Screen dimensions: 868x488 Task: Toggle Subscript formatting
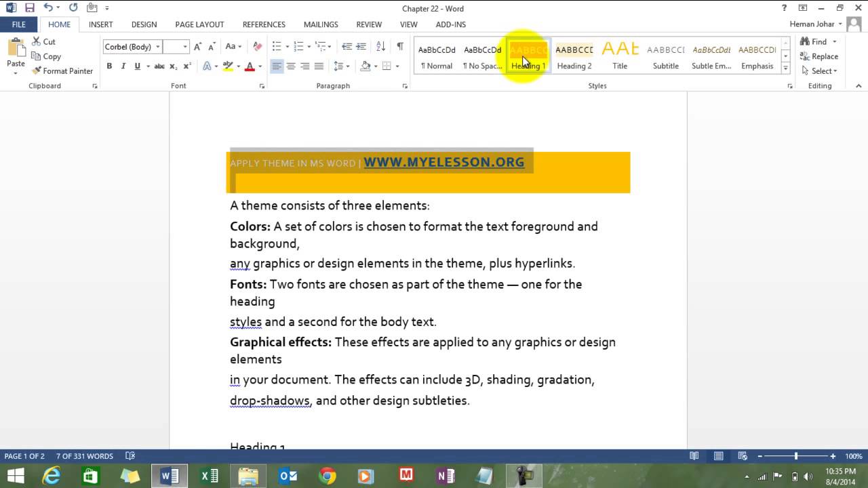(x=174, y=66)
